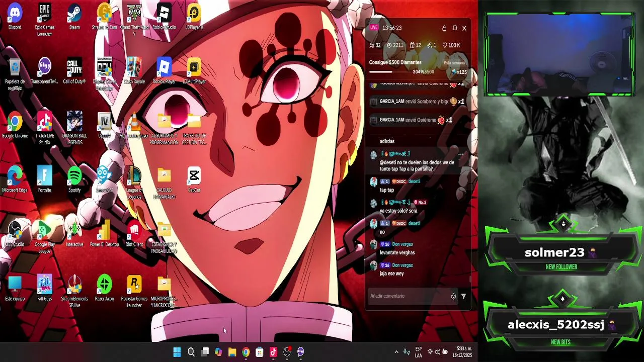This screenshot has width=644, height=362.
Task: Click the viewers count showing 32
Action: pyautogui.click(x=375, y=45)
